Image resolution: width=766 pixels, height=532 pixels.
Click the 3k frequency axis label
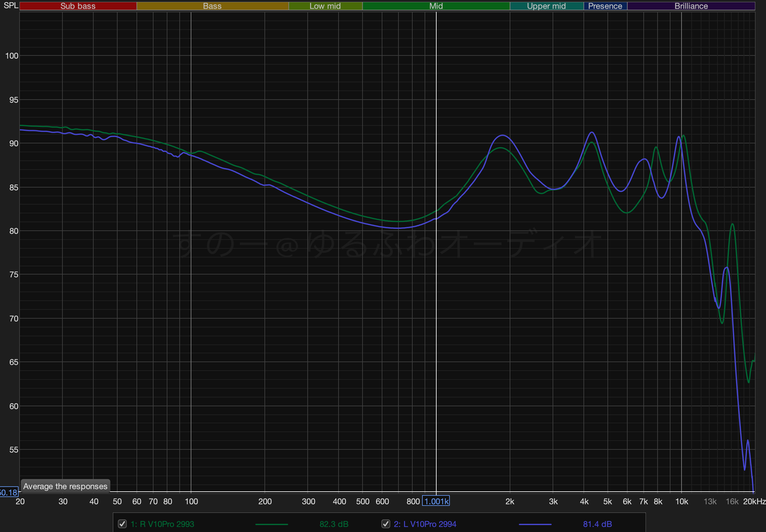pyautogui.click(x=553, y=502)
